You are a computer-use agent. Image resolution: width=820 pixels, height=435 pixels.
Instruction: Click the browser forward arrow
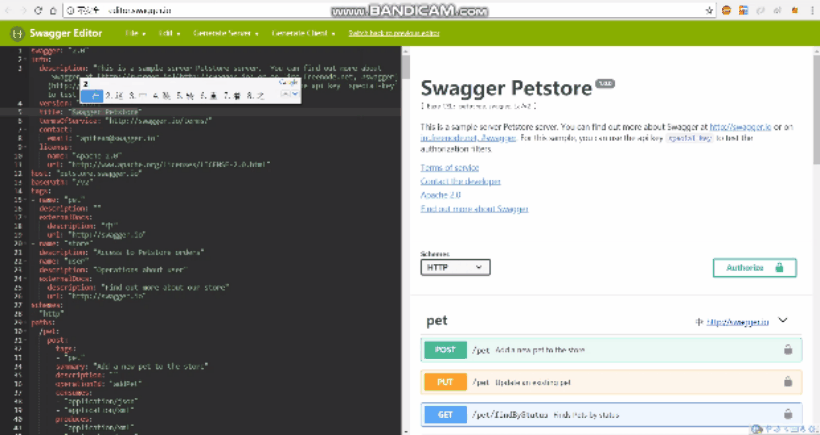click(24, 10)
